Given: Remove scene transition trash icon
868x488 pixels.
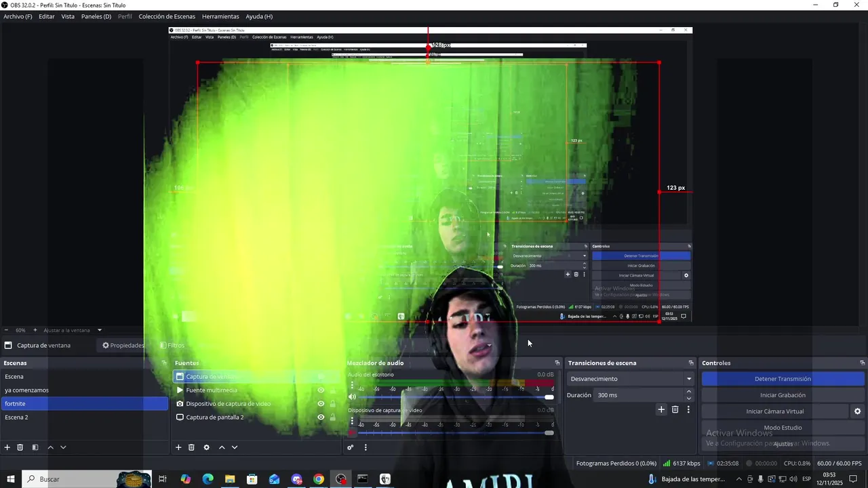Looking at the screenshot, I should tap(675, 409).
